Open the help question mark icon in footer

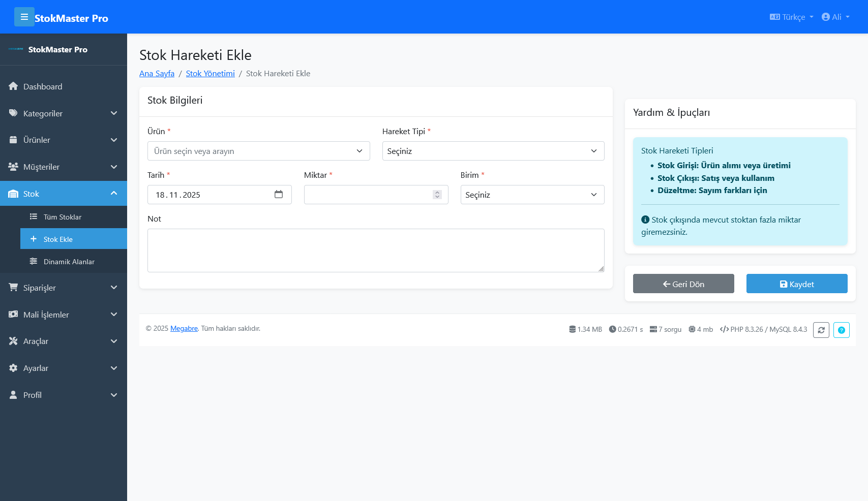pos(842,330)
